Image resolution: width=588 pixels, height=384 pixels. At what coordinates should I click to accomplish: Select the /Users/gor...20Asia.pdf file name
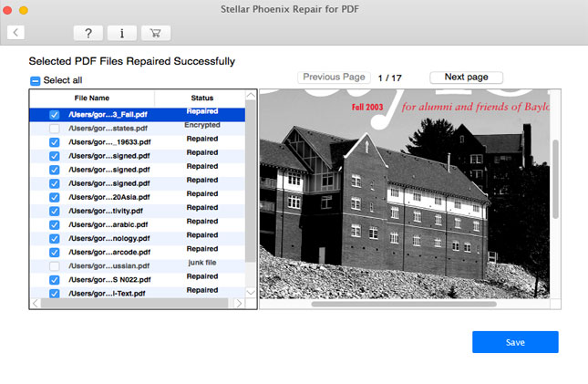[x=109, y=197]
